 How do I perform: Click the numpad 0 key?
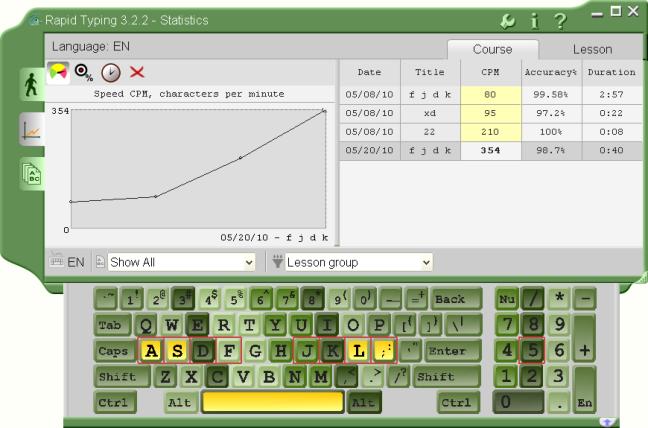(x=519, y=402)
